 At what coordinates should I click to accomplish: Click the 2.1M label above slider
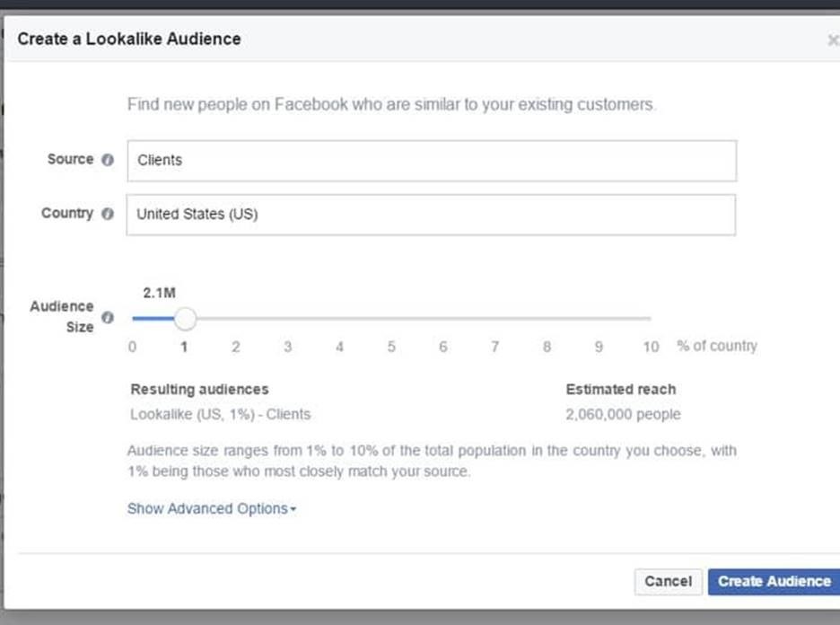point(159,293)
